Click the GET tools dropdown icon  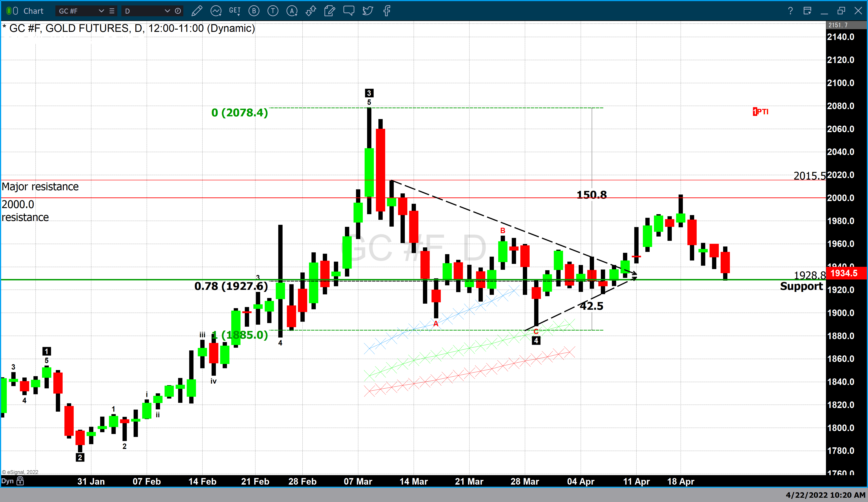[x=235, y=11]
